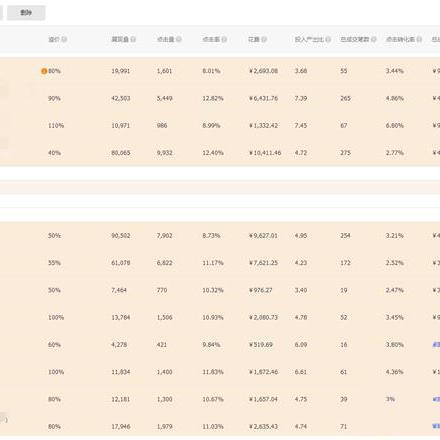The height and width of the screenshot is (440, 440).
Task: Select impressions value 7,464
Action: [119, 290]
